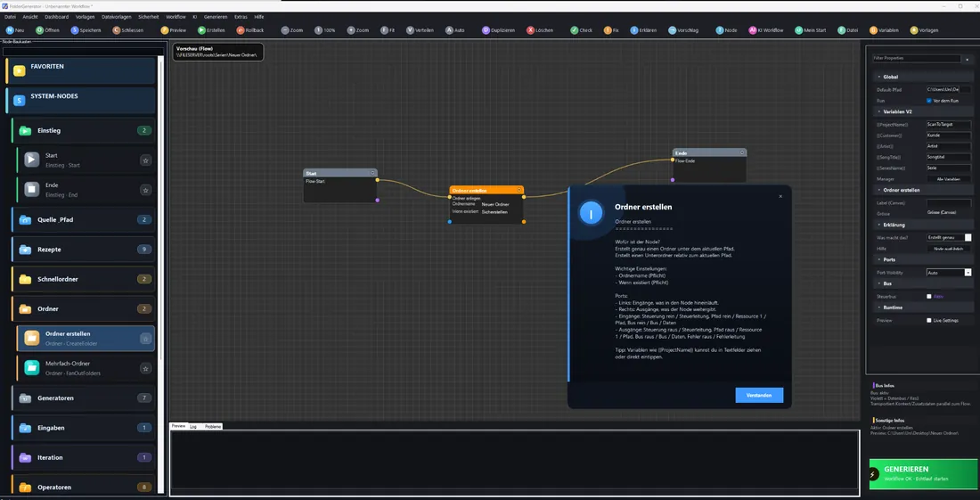Screen dimensions: 980x500
Task: Reset zoom with the 100% icon
Action: point(318,30)
